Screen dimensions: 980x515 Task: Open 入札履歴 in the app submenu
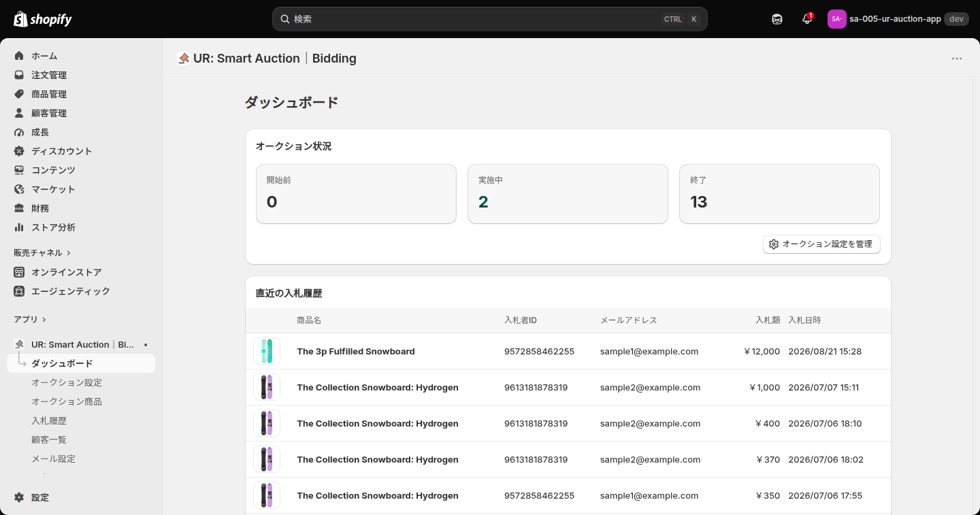(49, 420)
